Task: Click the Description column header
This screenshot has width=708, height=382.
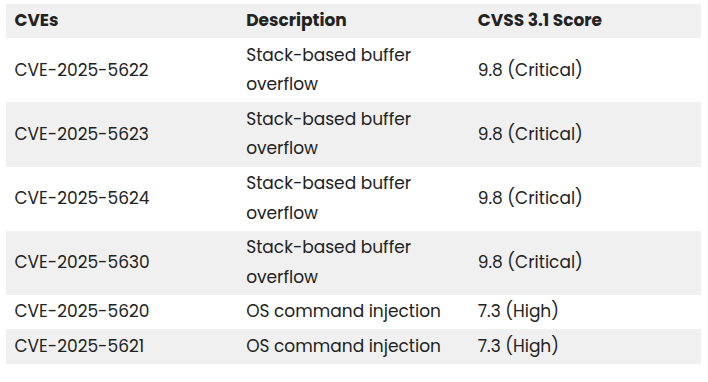Action: tap(296, 20)
